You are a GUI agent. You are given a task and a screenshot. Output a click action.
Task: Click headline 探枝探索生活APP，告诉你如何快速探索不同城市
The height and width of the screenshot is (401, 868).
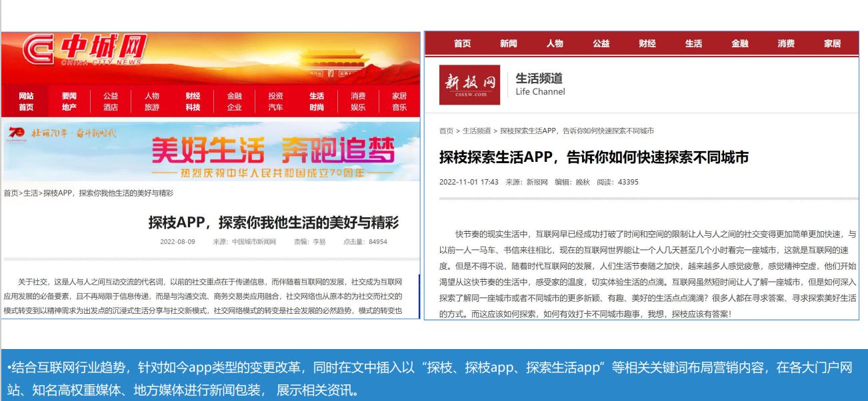[x=593, y=157]
